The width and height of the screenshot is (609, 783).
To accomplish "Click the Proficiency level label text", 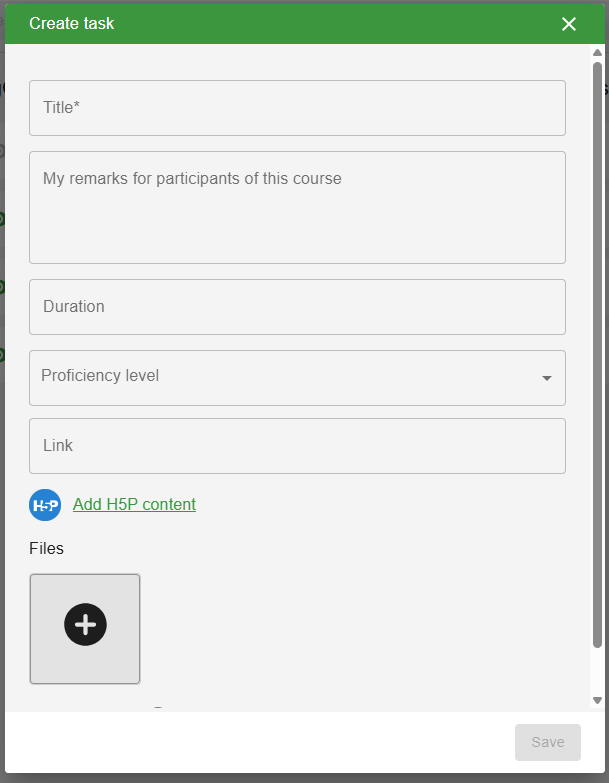I will (x=100, y=376).
